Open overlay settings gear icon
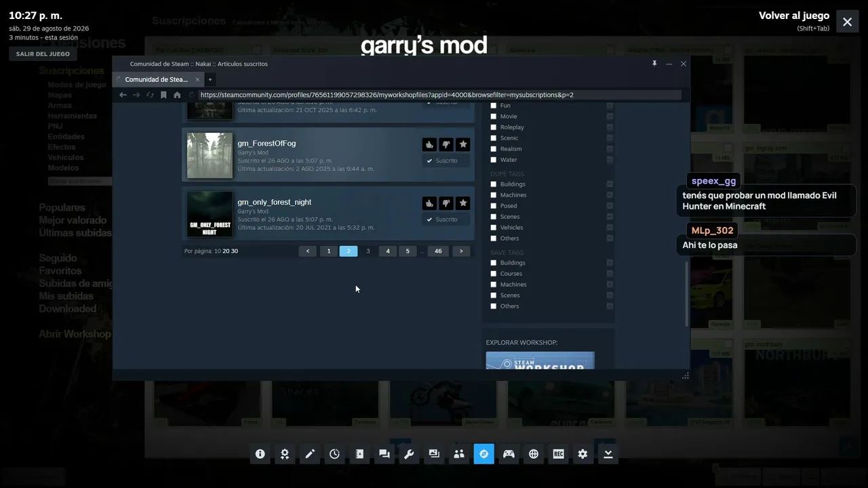 [583, 454]
